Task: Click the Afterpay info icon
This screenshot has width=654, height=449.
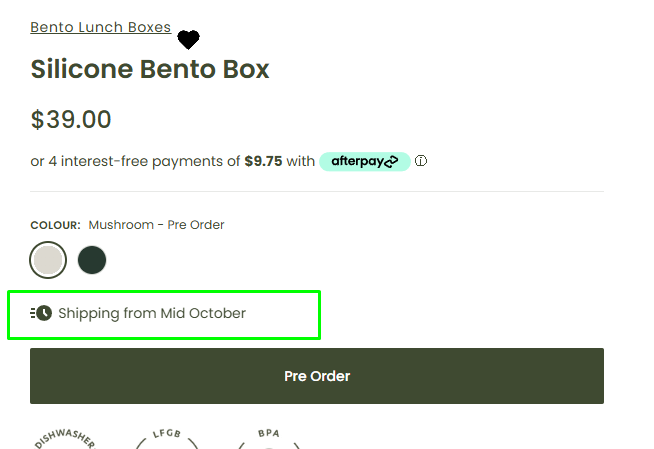Action: (421, 161)
